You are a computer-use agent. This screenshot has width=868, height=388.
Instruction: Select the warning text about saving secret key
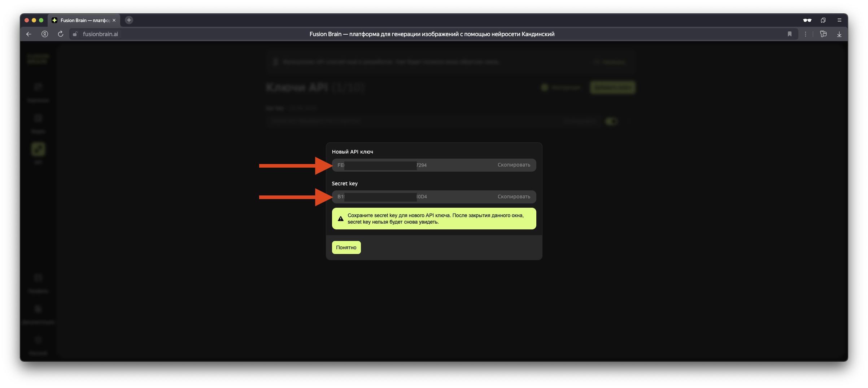point(436,219)
